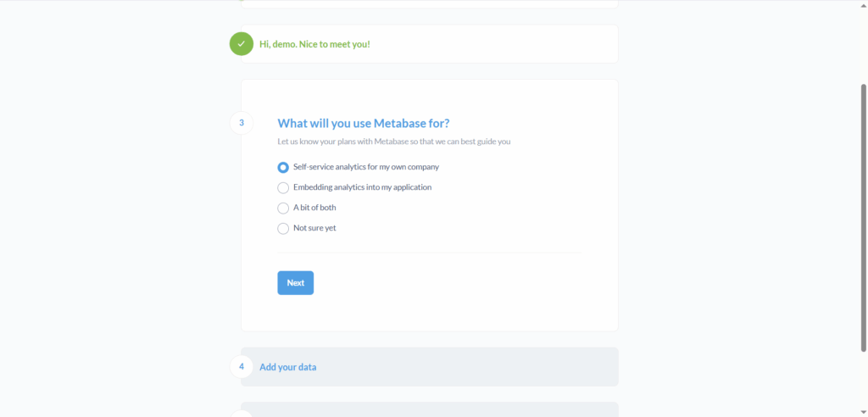868x417 pixels.
Task: Click "Embedding analytics into my application" label text
Action: [x=362, y=187]
